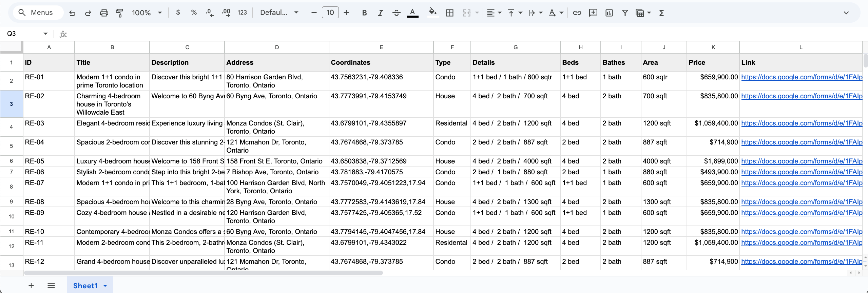Image resolution: width=868 pixels, height=293 pixels.
Task: Increase decimal places
Action: click(x=226, y=13)
